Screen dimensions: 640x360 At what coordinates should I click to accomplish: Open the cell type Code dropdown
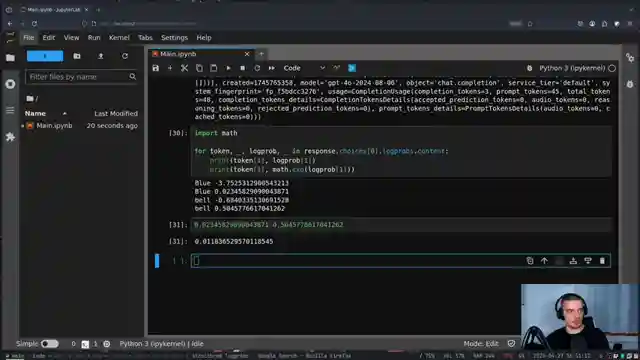(304, 68)
